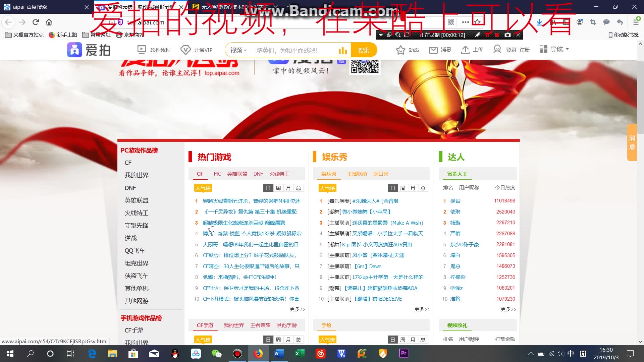Screen dimensions: 644x362
Task: Open Adobe Premiere from taskbar
Action: 404,353
